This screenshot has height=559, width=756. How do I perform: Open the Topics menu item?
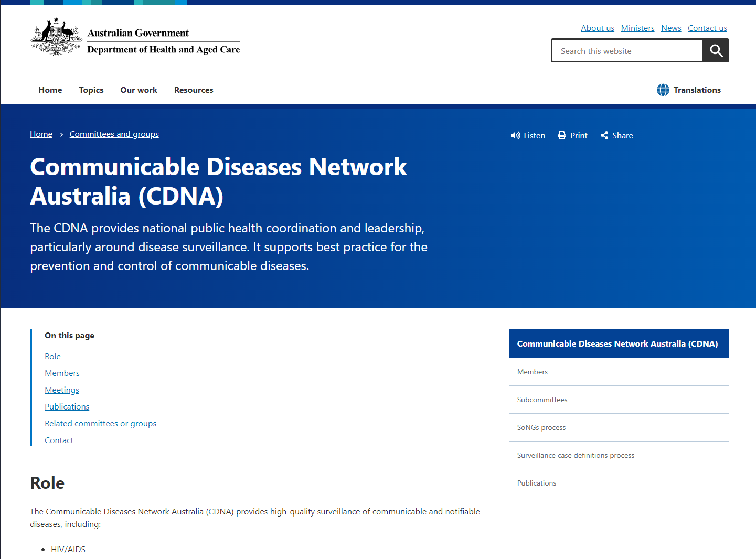pos(91,90)
